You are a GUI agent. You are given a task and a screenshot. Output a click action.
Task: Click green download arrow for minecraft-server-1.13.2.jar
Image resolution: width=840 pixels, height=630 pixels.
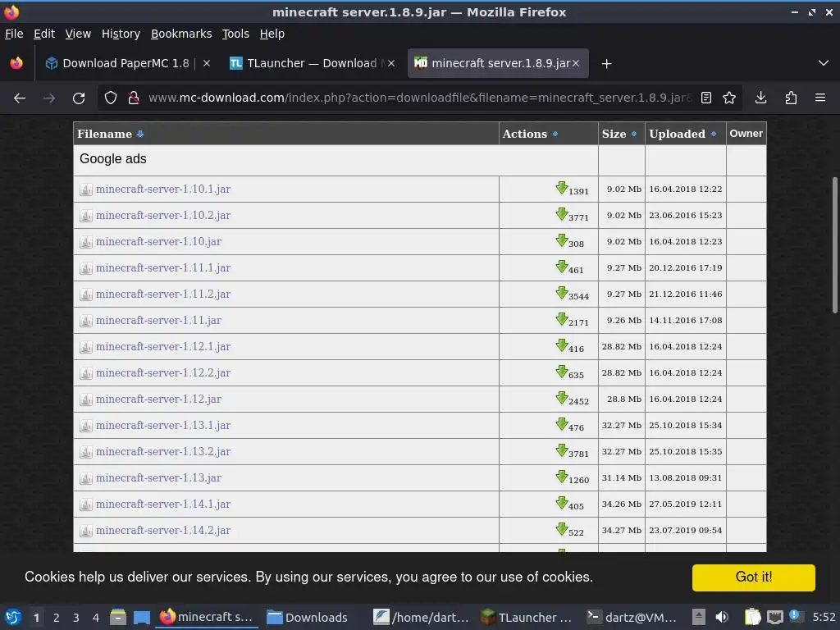click(x=561, y=450)
